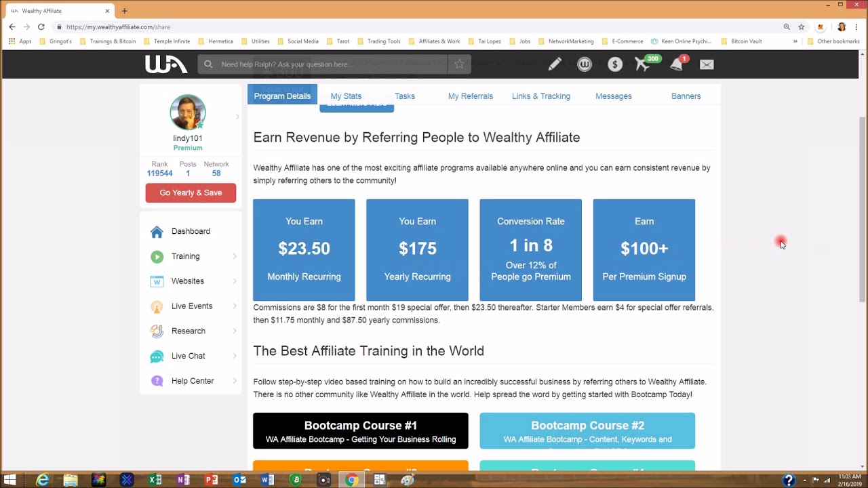The image size is (868, 488).
Task: Open the Banners tab
Action: tap(686, 96)
